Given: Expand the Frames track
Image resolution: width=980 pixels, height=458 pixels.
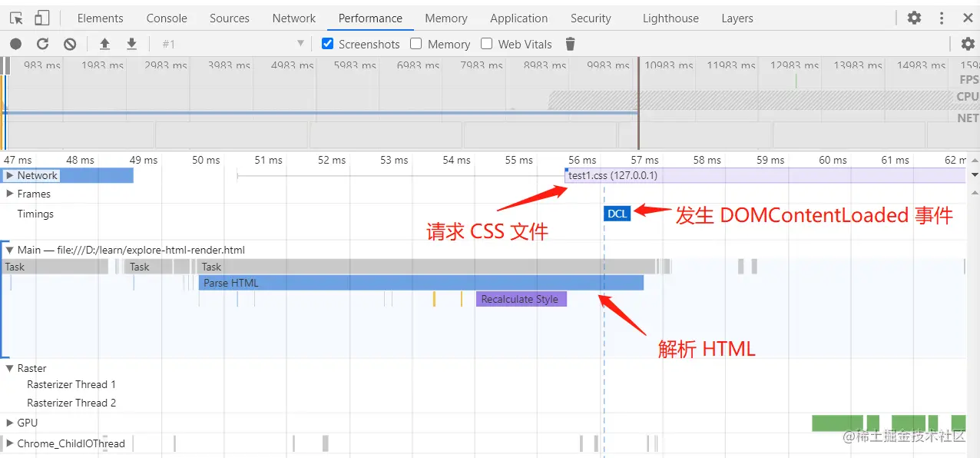Looking at the screenshot, I should tap(10, 194).
